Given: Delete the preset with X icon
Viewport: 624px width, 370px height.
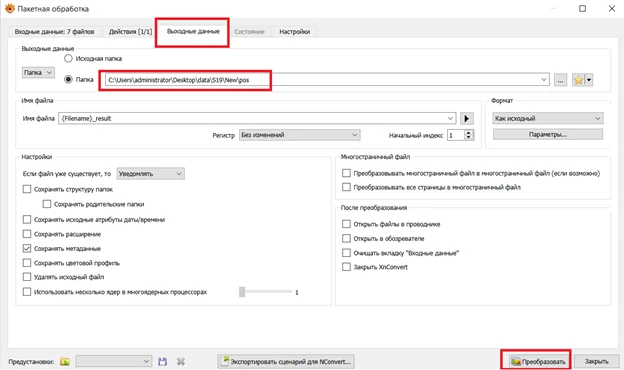Looking at the screenshot, I should 181,361.
